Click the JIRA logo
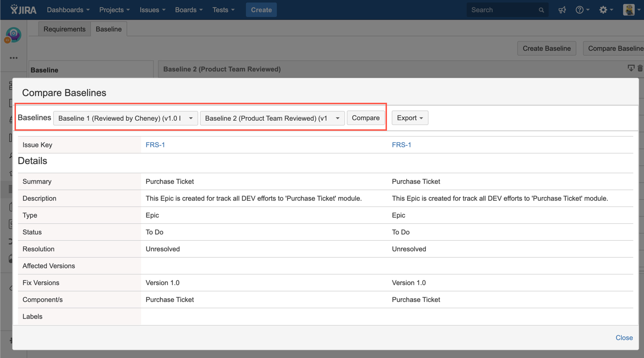 [23, 10]
